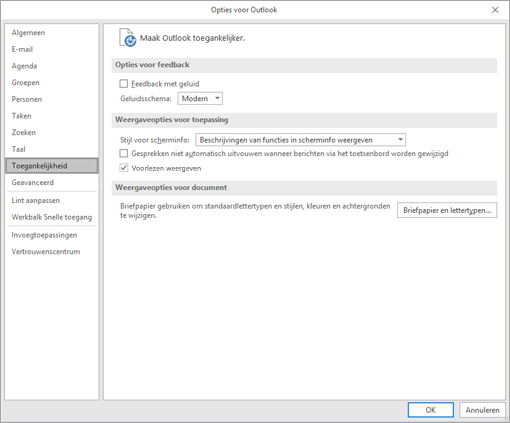Open the Personen options page
This screenshot has width=510, height=423.
[52, 99]
